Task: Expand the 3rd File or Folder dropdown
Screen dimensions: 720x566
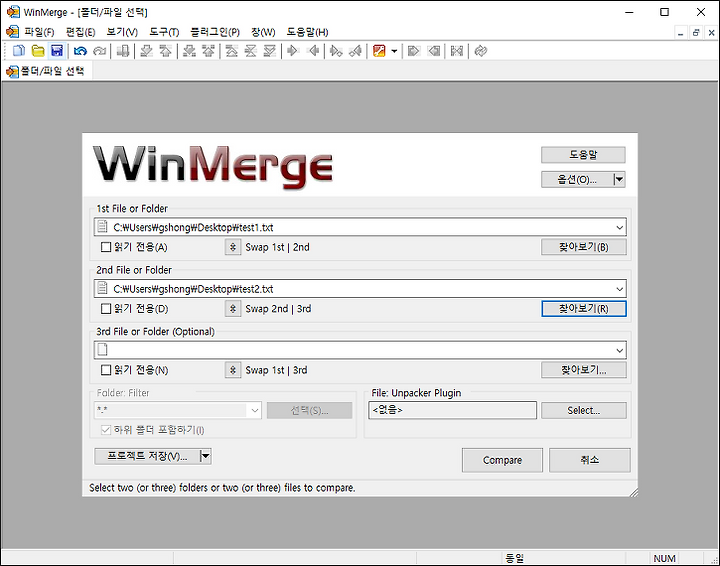Action: [619, 350]
